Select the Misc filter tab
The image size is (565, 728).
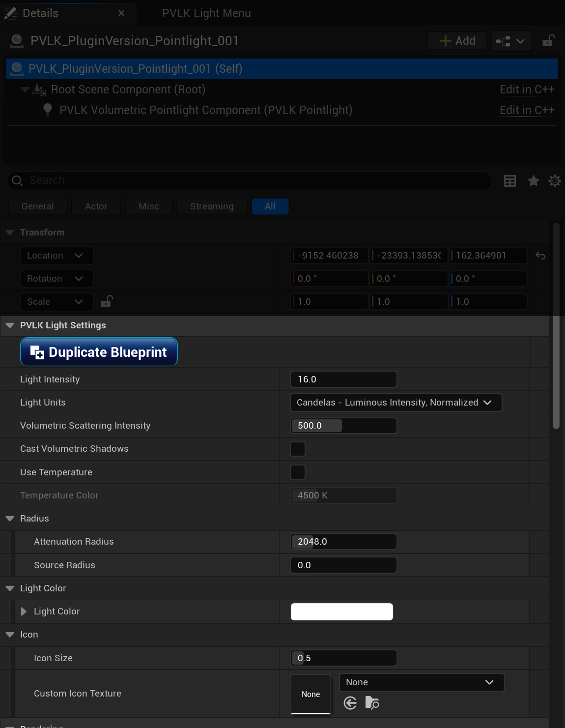click(149, 206)
